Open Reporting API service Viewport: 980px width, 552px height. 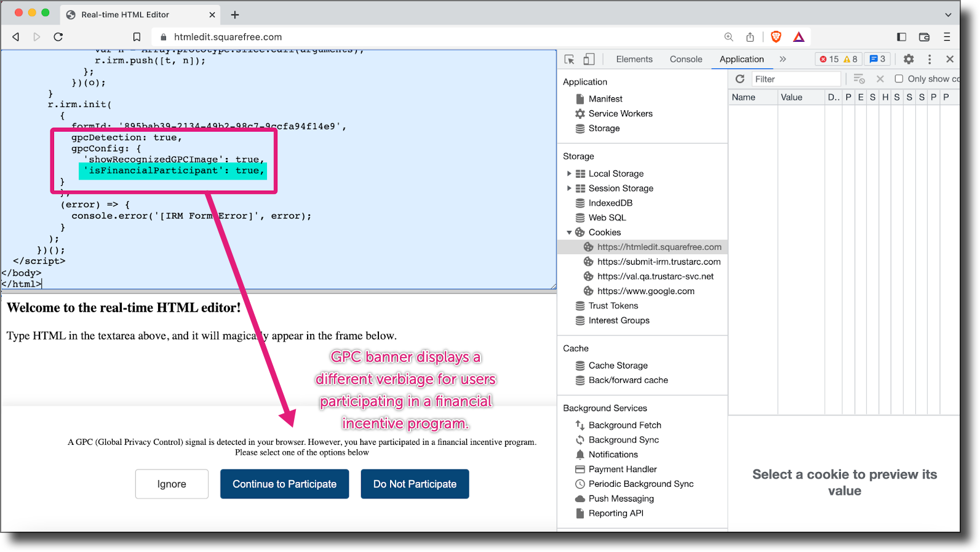[x=616, y=514]
